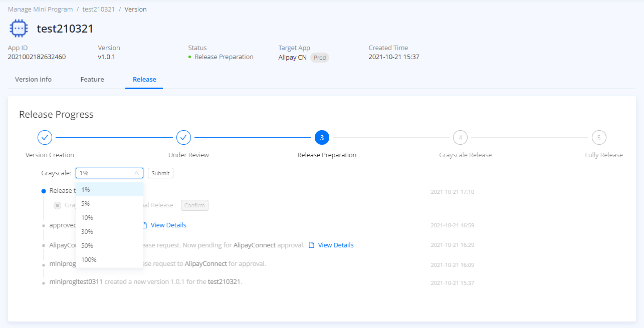This screenshot has height=328, width=644.
Task: Click the disabled Confirm button
Action: [194, 205]
